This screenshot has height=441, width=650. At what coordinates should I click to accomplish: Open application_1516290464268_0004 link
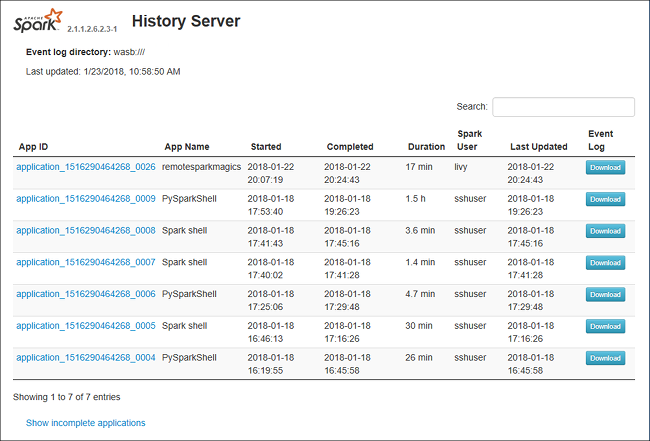(x=86, y=357)
